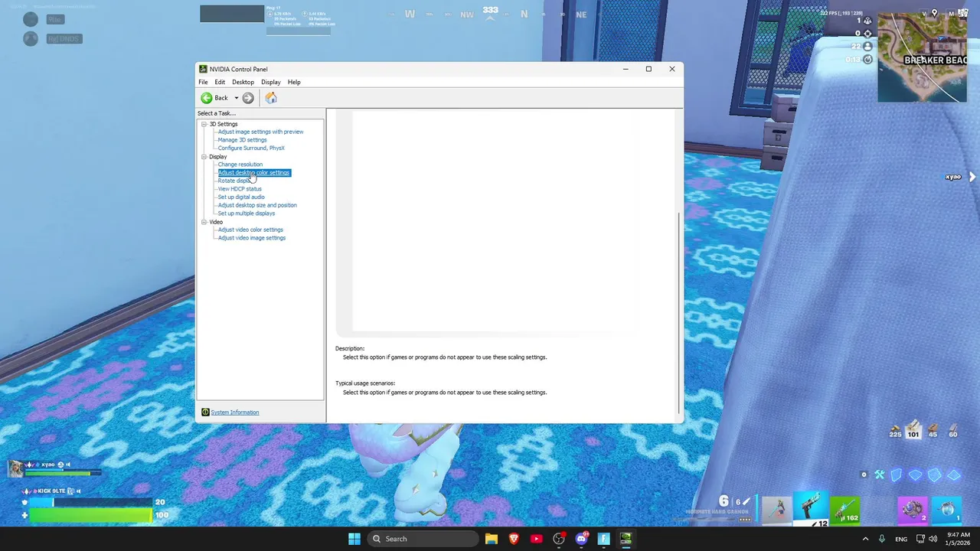Click the 3D Settings category label
The width and height of the screenshot is (980, 551).
pyautogui.click(x=224, y=124)
